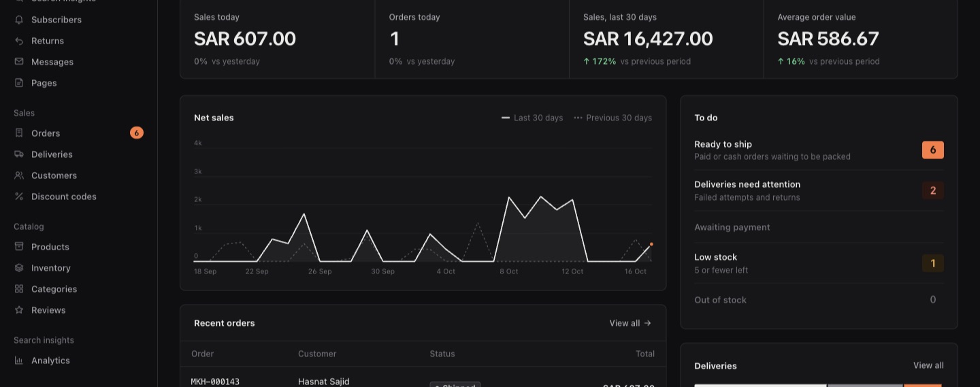This screenshot has width=980, height=387.
Task: Click the Analytics bar chart icon
Action: (x=19, y=360)
